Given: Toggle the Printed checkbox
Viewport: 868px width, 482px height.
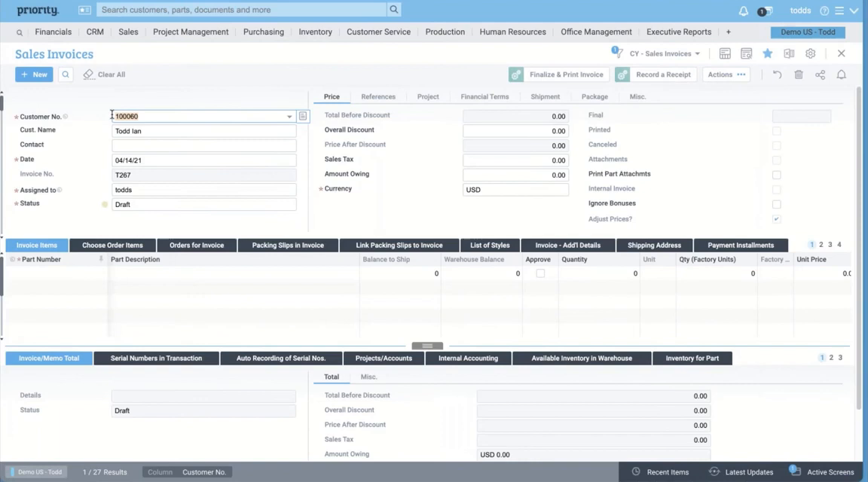Looking at the screenshot, I should [777, 130].
